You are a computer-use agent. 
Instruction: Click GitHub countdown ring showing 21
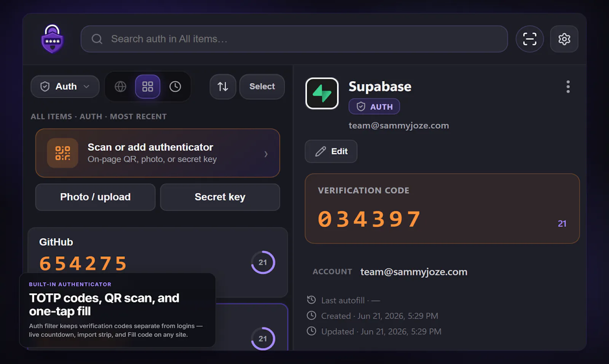click(x=263, y=262)
